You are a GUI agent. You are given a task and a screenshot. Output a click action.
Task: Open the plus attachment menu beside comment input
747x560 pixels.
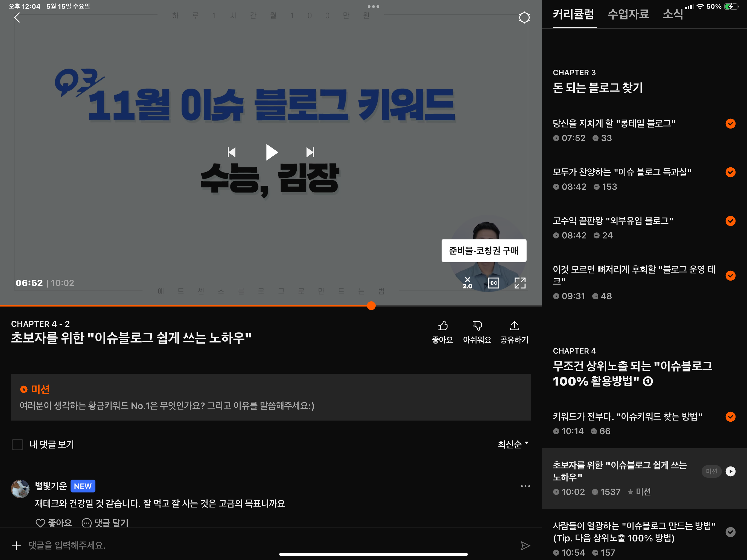click(16, 546)
